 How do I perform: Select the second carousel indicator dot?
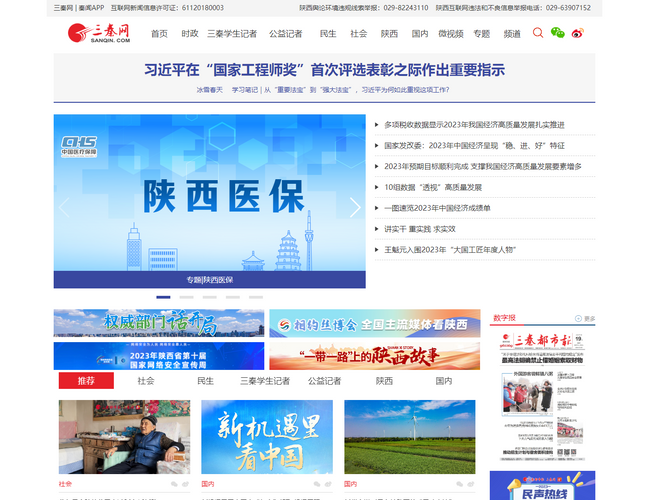click(186, 297)
